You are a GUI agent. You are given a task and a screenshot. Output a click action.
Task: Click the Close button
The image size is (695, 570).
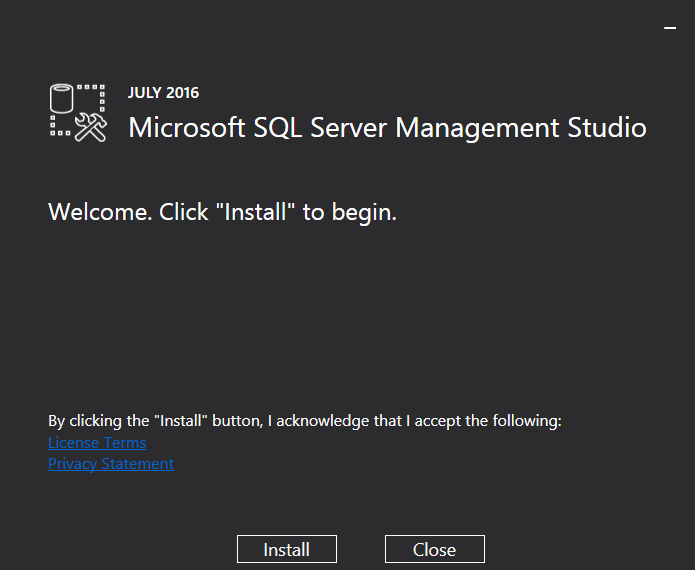coord(434,549)
